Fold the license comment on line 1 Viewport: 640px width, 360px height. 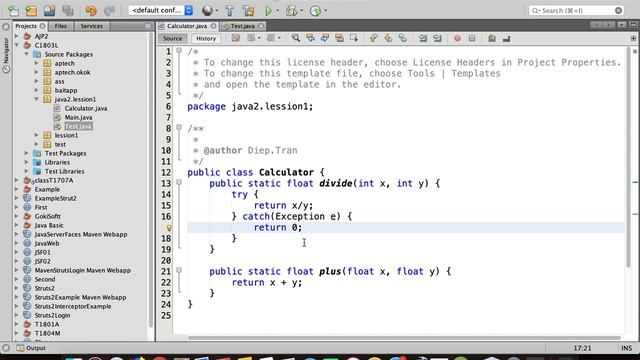click(179, 51)
